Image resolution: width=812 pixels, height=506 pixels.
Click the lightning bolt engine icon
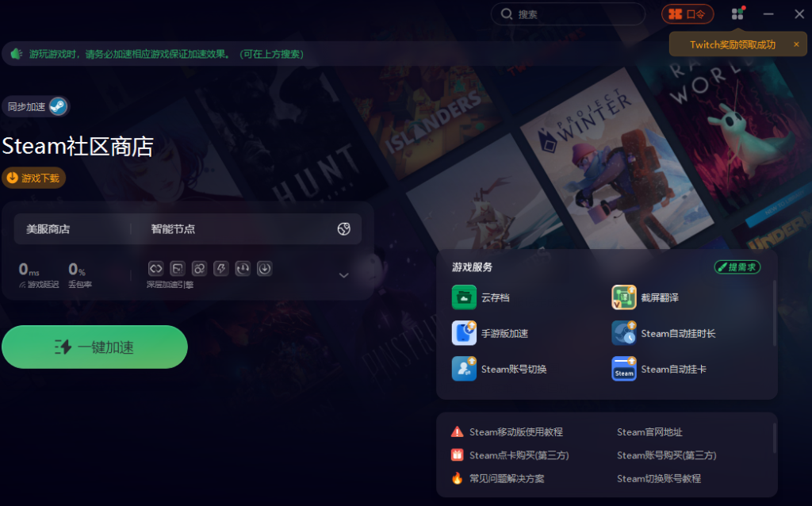(x=221, y=268)
